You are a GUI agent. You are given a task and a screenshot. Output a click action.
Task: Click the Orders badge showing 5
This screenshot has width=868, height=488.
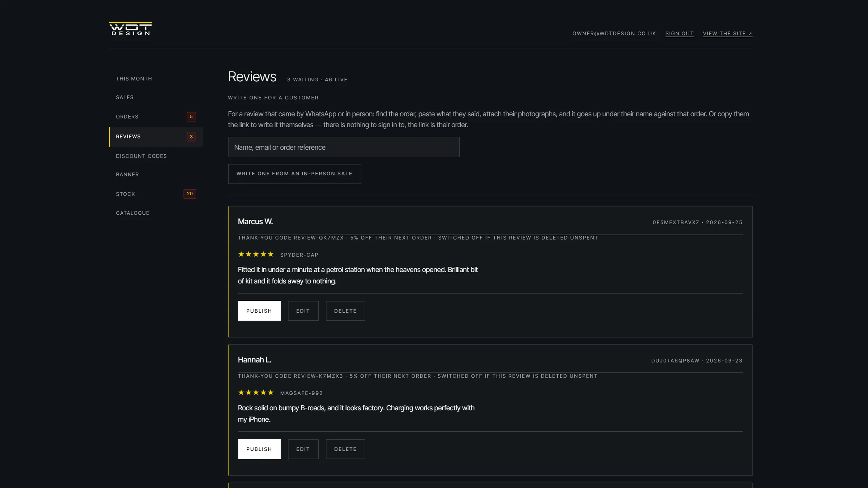coord(191,116)
